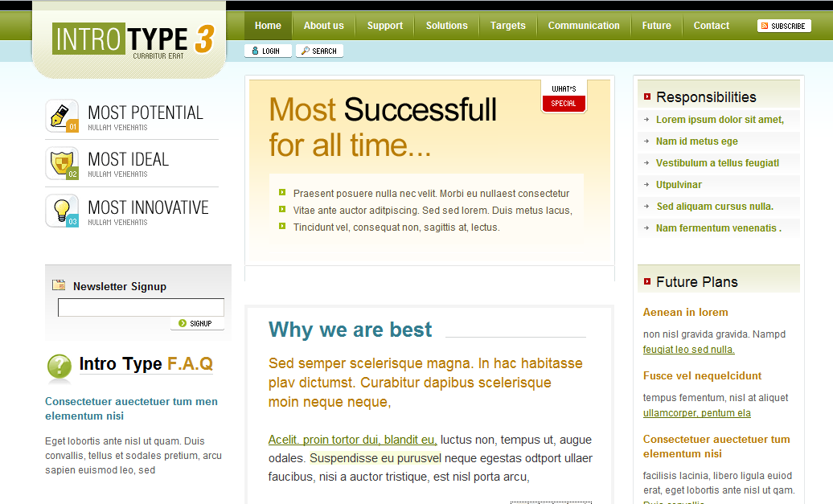Go to the Contact page

point(712,26)
